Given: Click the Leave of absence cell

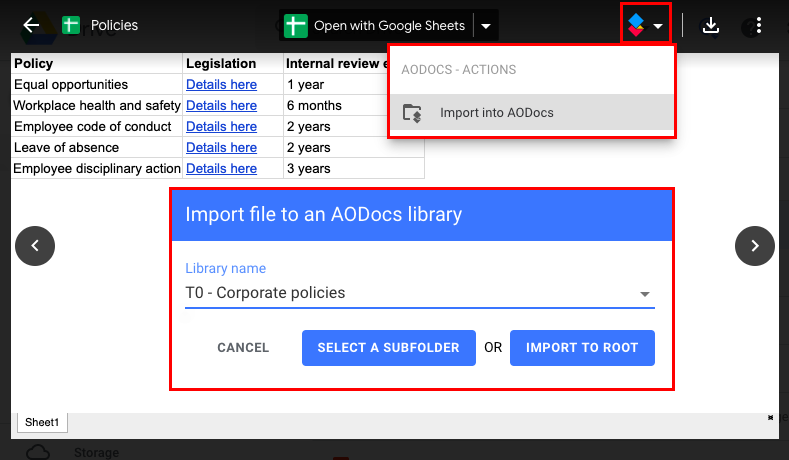Looking at the screenshot, I should [x=97, y=147].
